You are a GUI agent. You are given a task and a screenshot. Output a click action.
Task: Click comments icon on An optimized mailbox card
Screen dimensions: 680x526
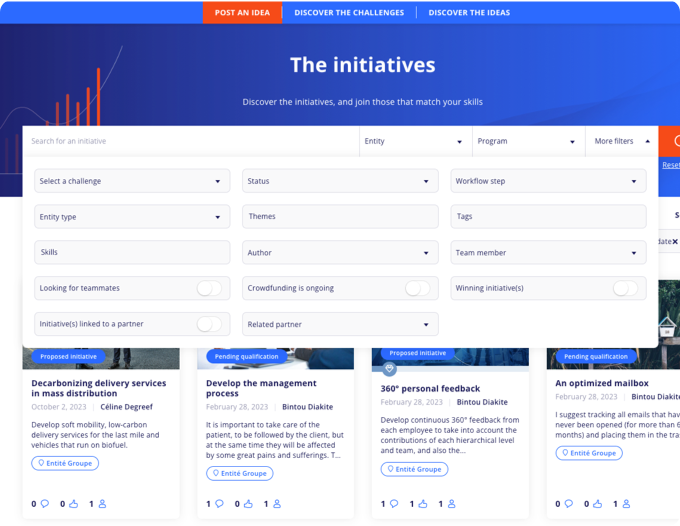tap(569, 504)
